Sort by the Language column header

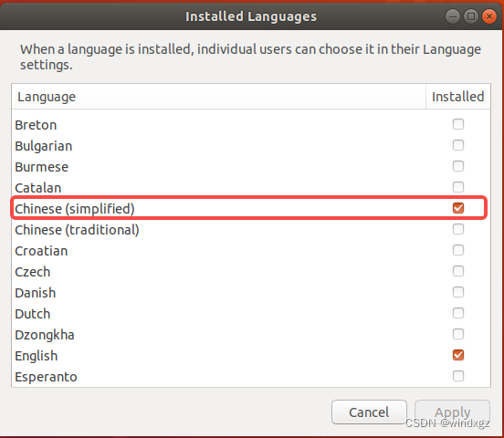pos(218,97)
